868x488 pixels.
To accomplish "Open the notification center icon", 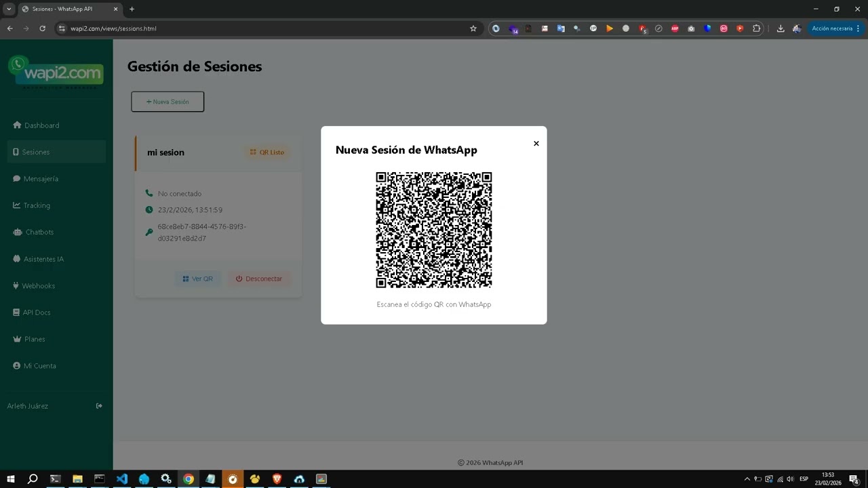I will coord(854,479).
